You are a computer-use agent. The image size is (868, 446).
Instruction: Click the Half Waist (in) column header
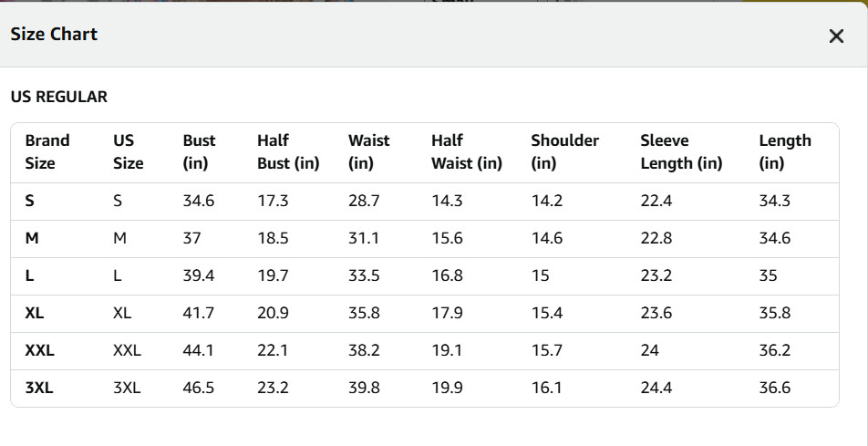467,151
